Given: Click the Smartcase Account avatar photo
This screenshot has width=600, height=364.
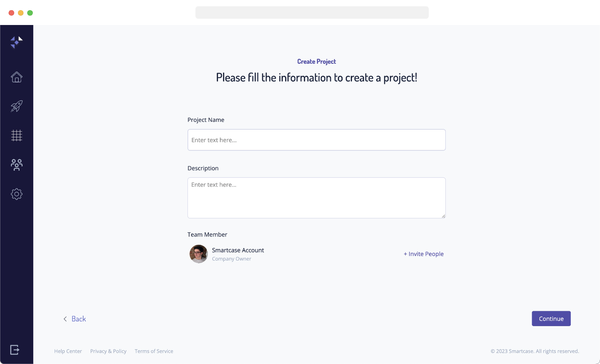Looking at the screenshot, I should [198, 254].
